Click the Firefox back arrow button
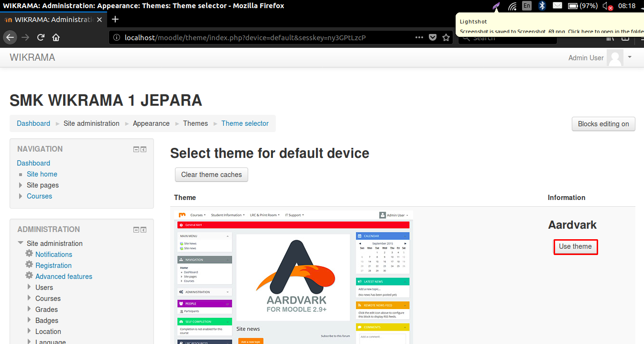This screenshot has height=344, width=644. pos(10,37)
